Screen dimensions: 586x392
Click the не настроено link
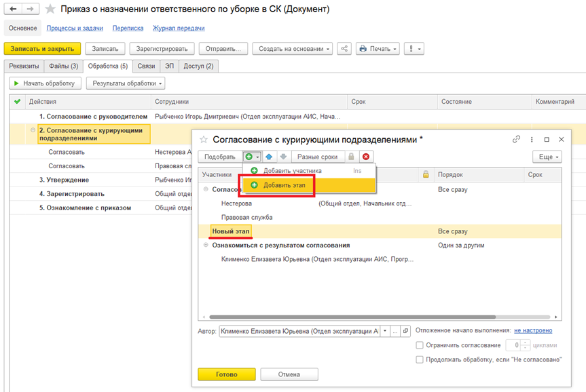click(533, 330)
